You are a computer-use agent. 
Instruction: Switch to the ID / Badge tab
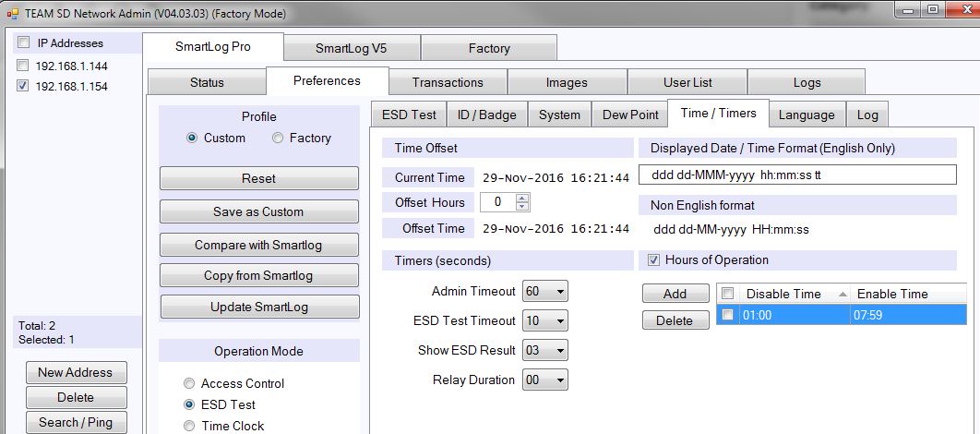[487, 115]
